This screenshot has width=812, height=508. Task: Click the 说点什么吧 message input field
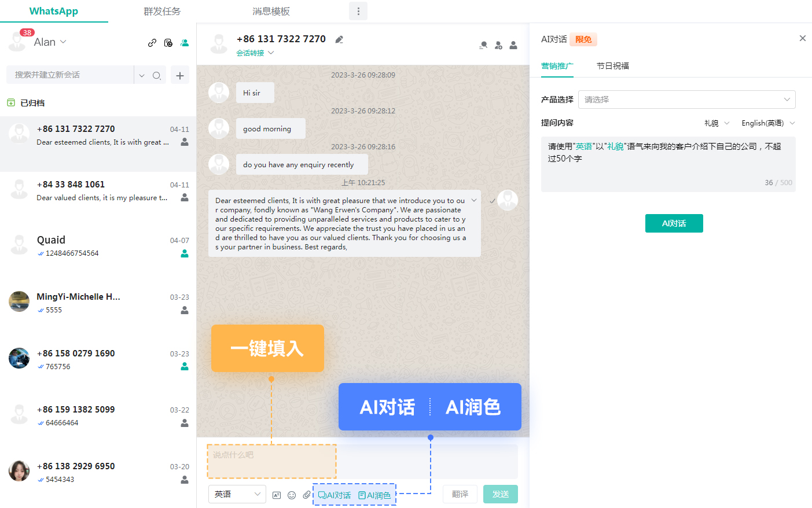362,461
